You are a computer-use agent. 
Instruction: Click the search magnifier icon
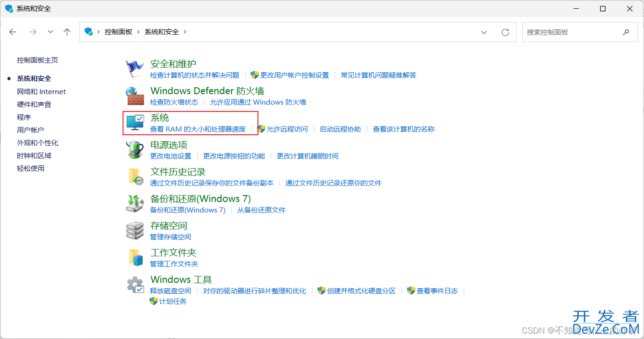pos(626,32)
